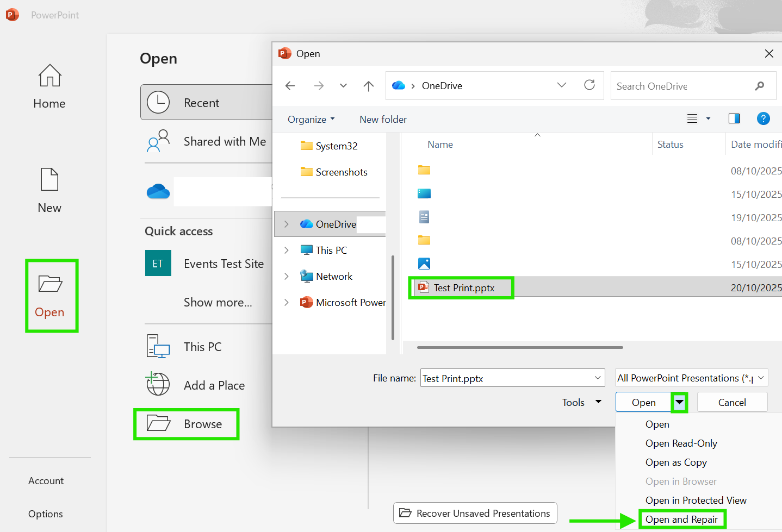This screenshot has width=782, height=532.
Task: Select the image file icon dated 15/10/2025
Action: (x=424, y=264)
